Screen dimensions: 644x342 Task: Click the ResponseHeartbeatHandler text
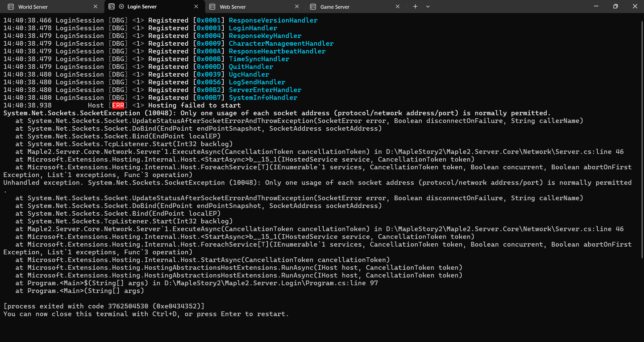[277, 51]
